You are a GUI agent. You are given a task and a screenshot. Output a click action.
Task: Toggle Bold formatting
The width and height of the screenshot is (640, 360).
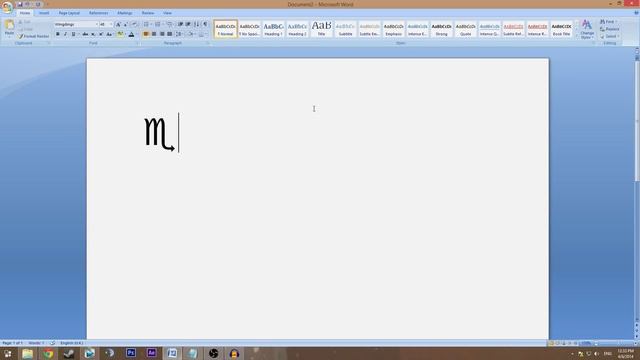coord(58,34)
